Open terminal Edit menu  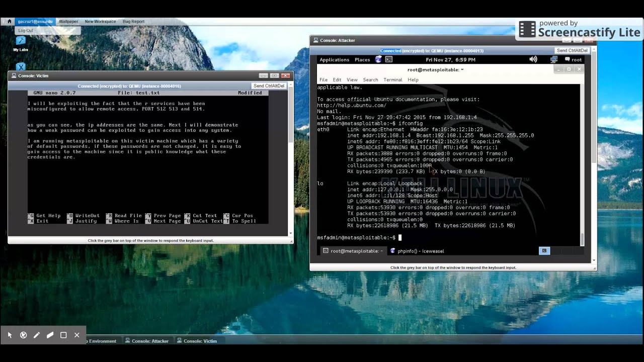(337, 80)
